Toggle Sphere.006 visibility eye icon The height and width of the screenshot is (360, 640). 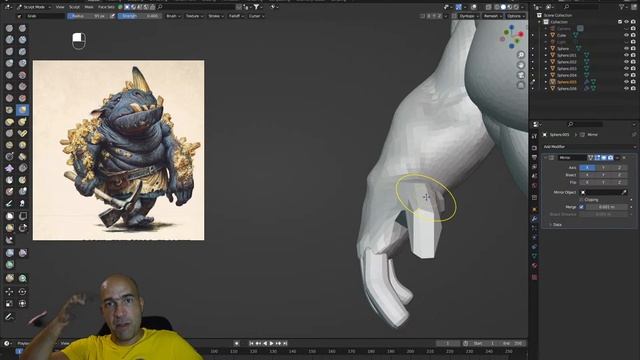[626, 89]
